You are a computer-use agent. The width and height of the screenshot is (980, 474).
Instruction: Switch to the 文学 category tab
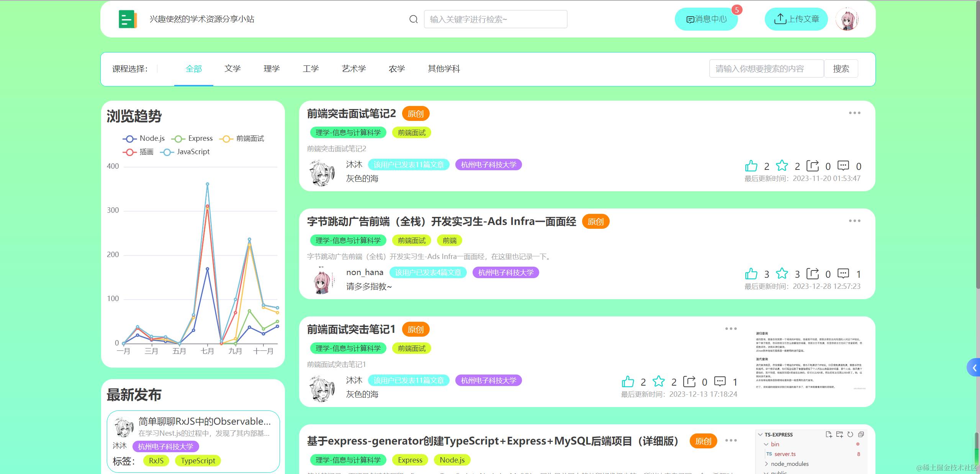[232, 68]
